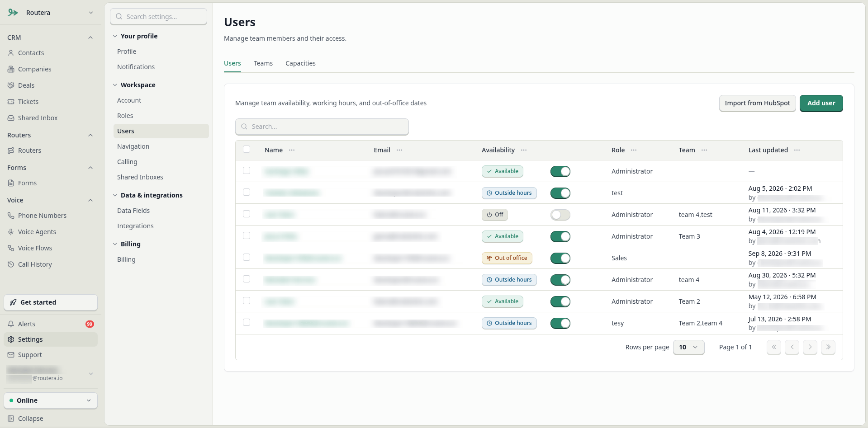The image size is (868, 428).
Task: Open Tickets from sidebar
Action: point(28,102)
